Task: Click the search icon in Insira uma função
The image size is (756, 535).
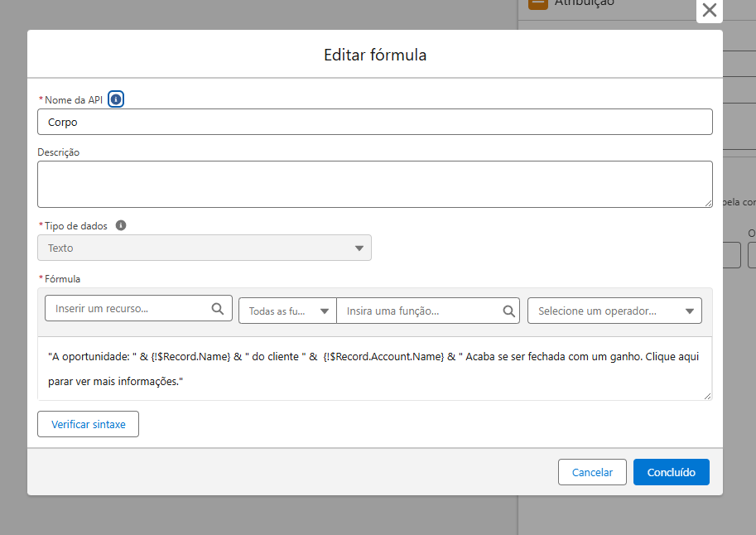Action: (x=509, y=311)
